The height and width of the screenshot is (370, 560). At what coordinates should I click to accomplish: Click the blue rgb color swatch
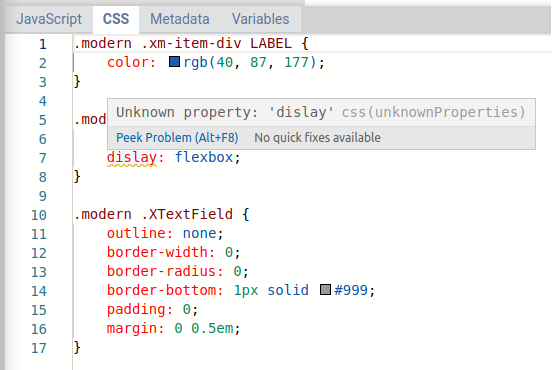pyautogui.click(x=174, y=62)
